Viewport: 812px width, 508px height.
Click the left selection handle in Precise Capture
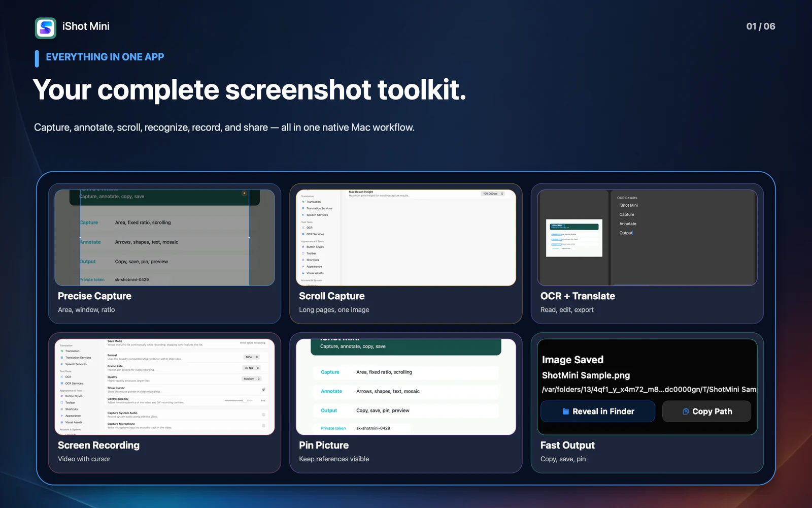coord(80,238)
